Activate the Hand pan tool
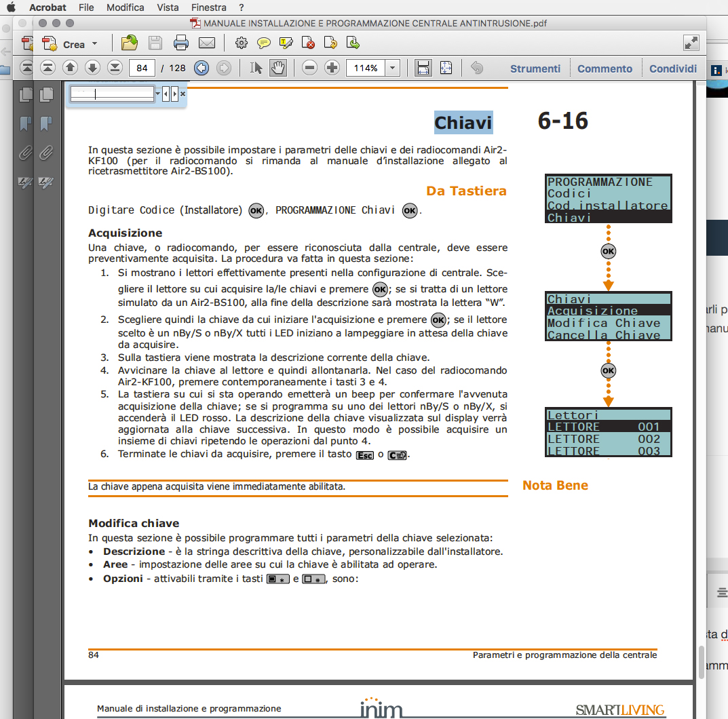728x719 pixels. point(277,69)
